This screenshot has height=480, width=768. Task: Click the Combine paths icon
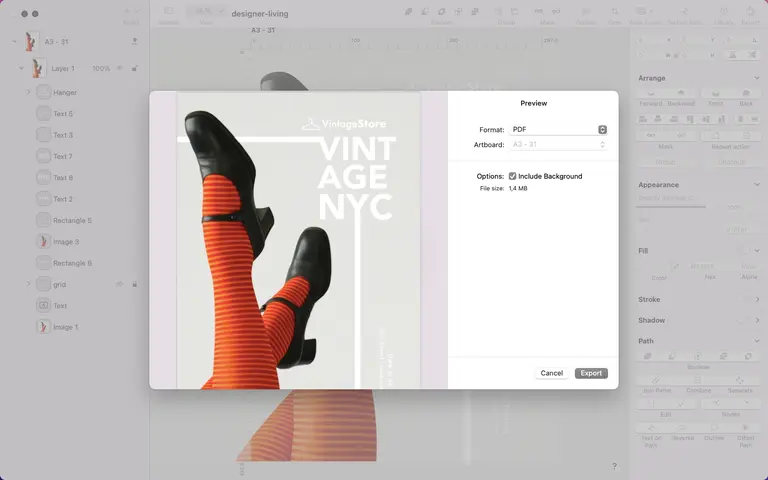(x=698, y=381)
